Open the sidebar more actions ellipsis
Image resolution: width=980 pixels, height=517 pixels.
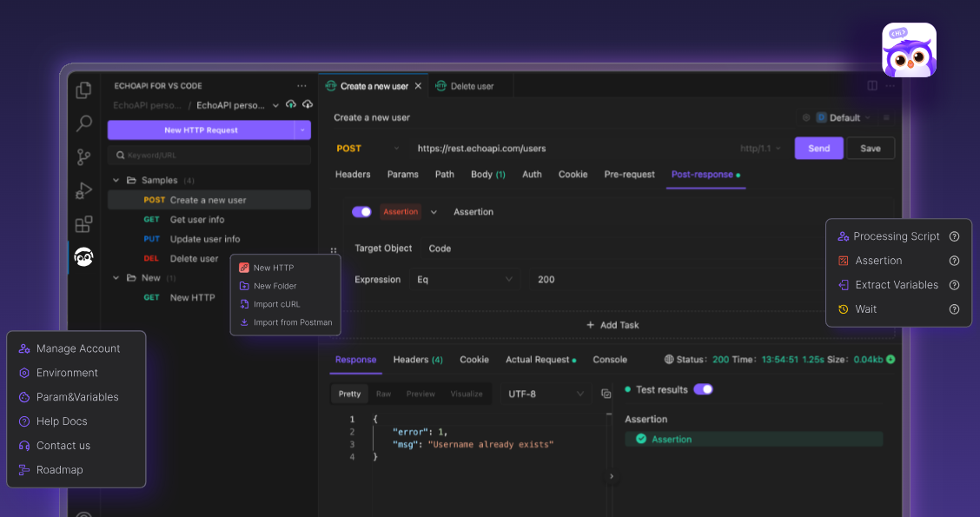coord(301,86)
